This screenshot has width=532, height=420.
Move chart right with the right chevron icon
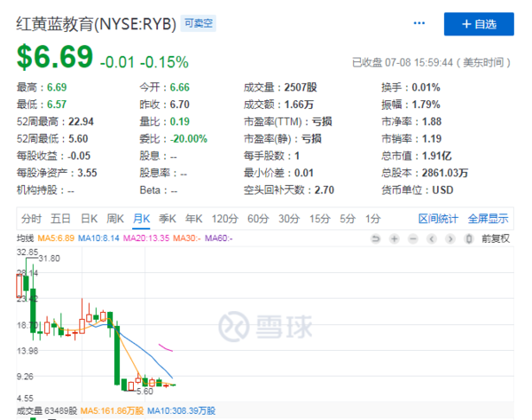tap(450, 238)
